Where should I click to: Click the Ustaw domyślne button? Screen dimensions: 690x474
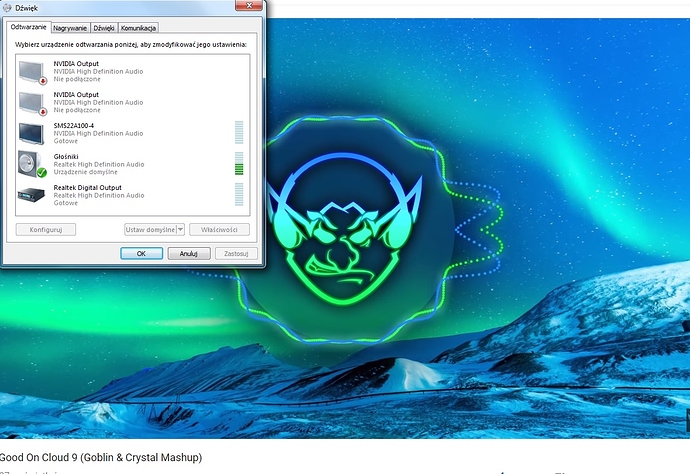tap(150, 229)
